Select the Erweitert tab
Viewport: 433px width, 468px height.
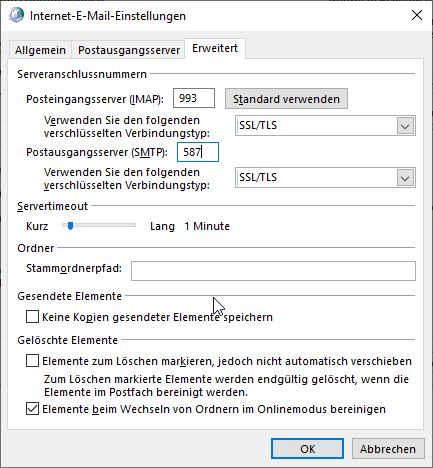(x=215, y=48)
